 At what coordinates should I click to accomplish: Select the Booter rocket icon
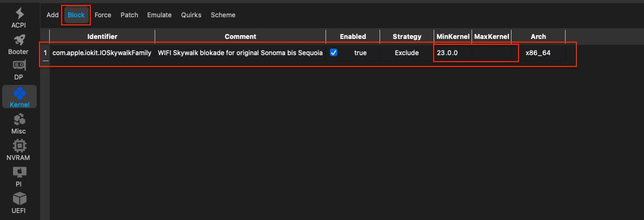19,41
